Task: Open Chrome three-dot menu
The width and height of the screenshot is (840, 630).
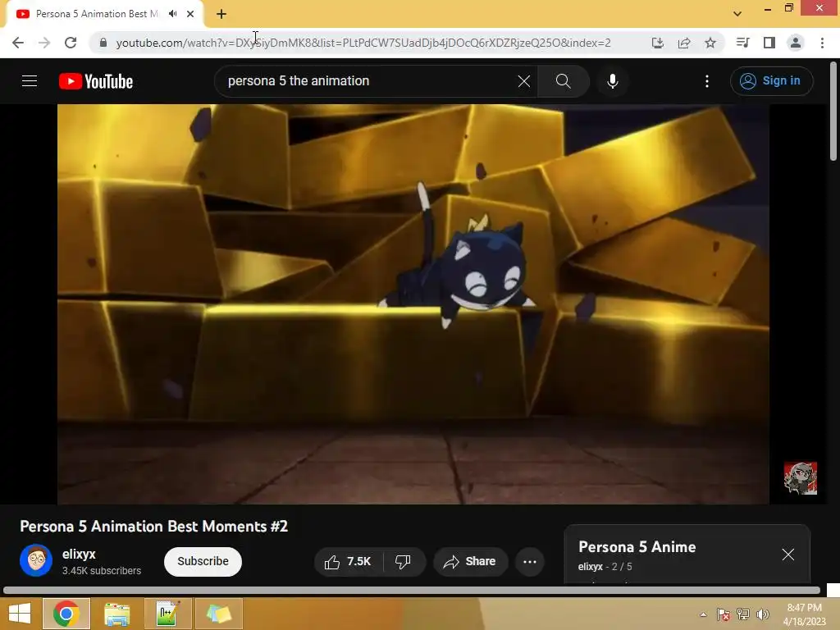Action: tap(822, 43)
